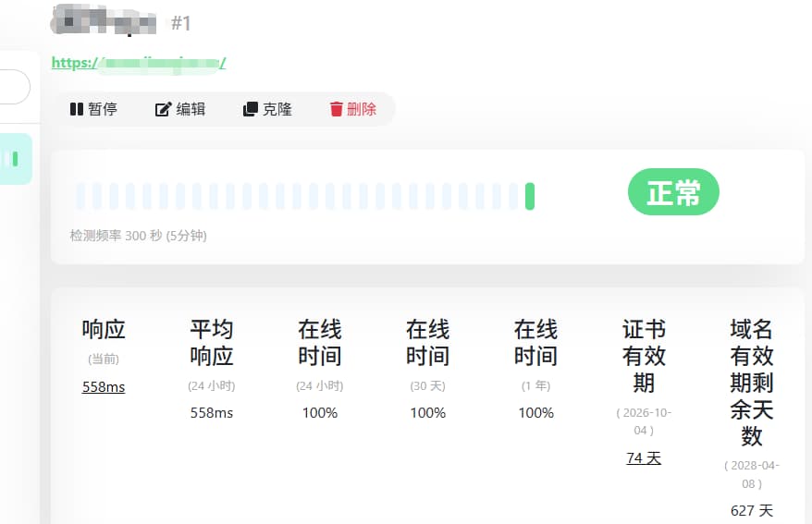Click the latest green heartbeat bar

529,196
